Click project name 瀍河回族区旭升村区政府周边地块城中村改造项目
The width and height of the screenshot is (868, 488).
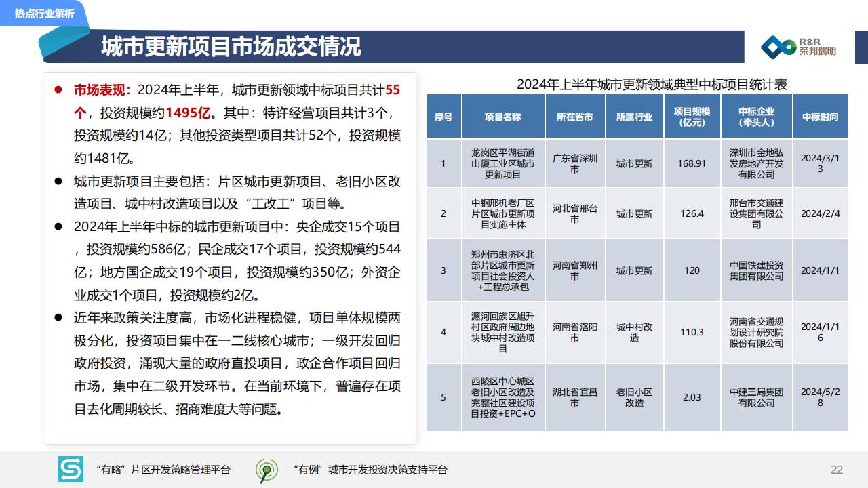tap(502, 332)
